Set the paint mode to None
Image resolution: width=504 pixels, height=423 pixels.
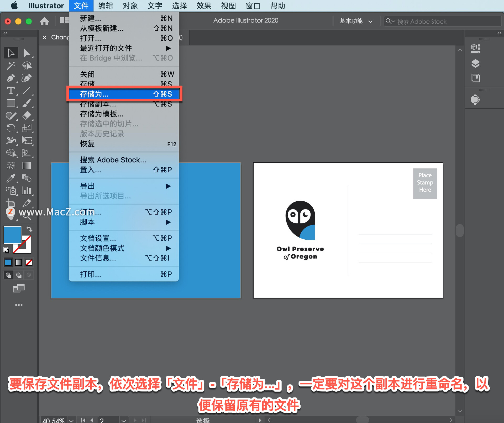click(29, 263)
